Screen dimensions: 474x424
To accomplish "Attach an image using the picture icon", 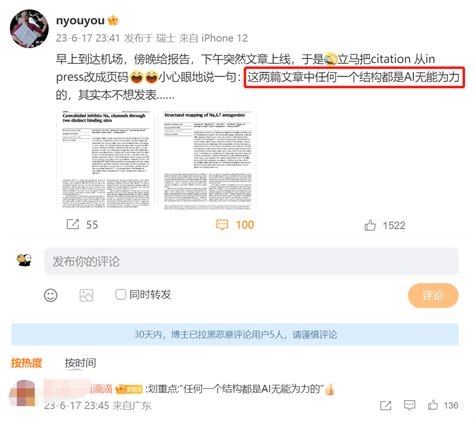I will [86, 295].
